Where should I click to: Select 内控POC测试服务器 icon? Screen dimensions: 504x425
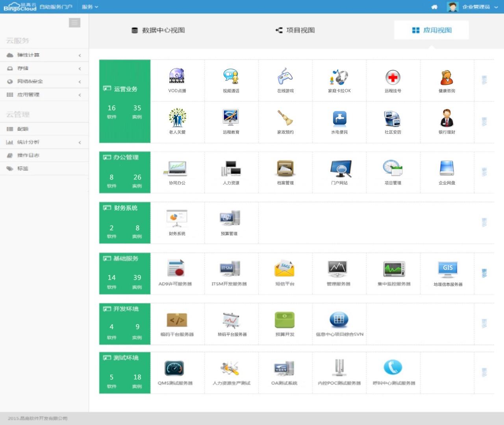339,368
